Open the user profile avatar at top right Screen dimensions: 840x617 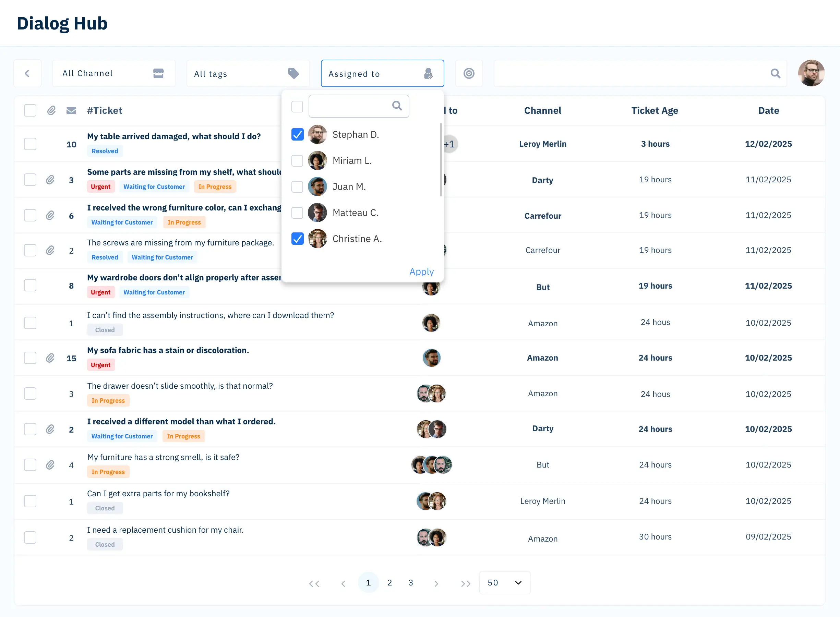(x=811, y=73)
